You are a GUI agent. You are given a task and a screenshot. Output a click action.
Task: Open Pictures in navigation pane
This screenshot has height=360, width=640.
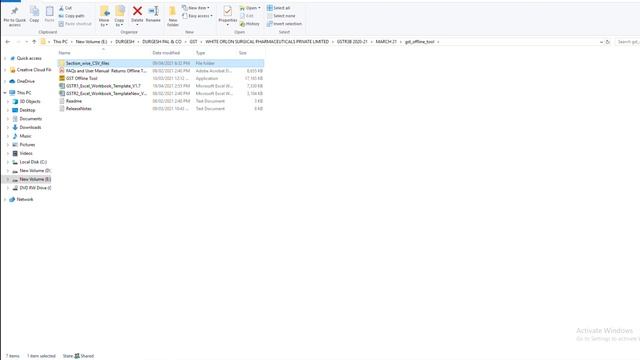pyautogui.click(x=27, y=144)
